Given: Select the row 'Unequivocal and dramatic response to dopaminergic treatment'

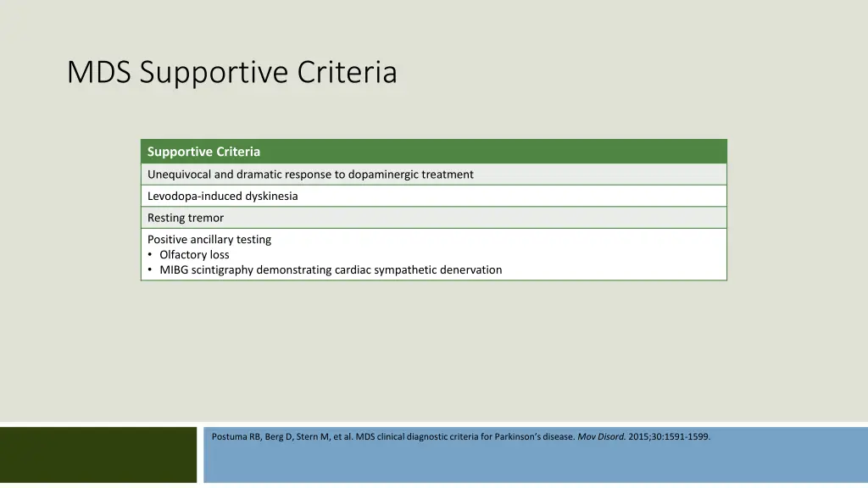Looking at the screenshot, I should point(433,175).
